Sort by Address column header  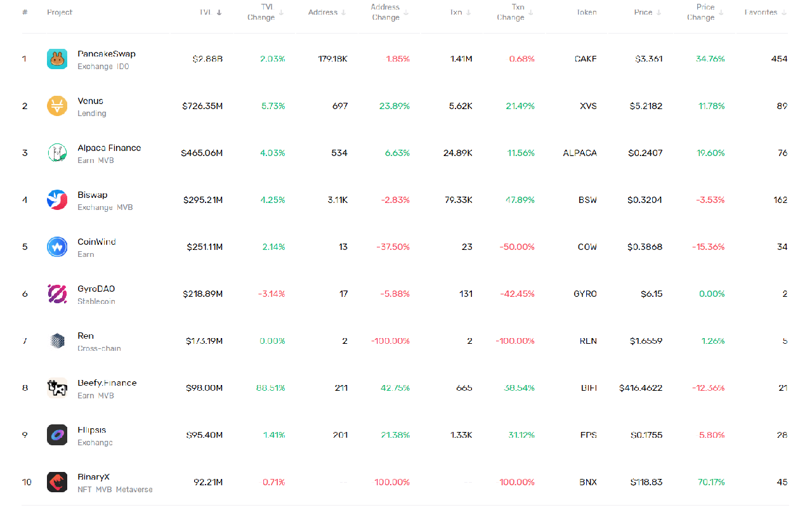click(327, 12)
